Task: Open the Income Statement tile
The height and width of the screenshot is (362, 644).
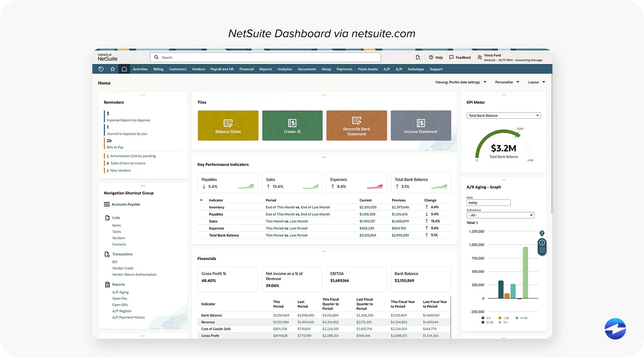Action: 421,125
